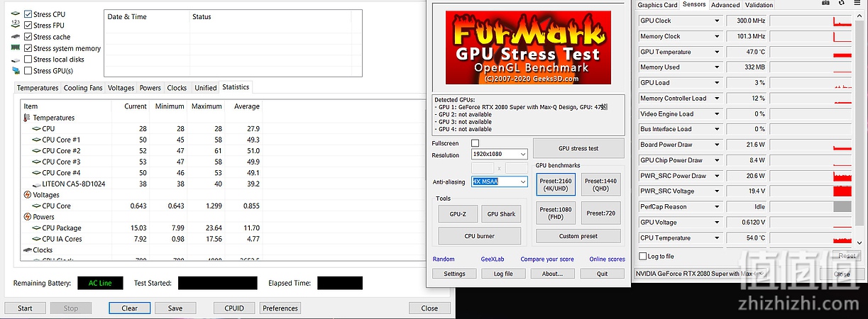Switch to GPU-Z Advanced tab
The image size is (868, 319).
pyautogui.click(x=725, y=5)
